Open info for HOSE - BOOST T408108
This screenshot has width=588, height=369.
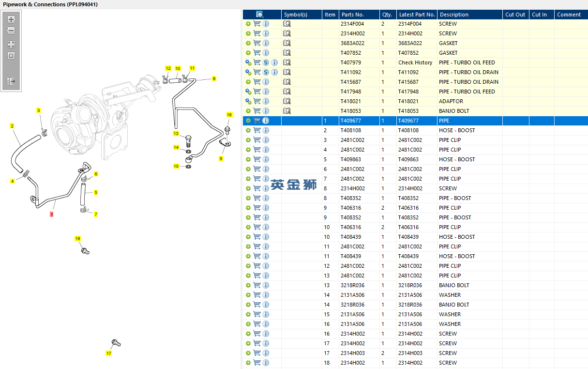tap(266, 130)
